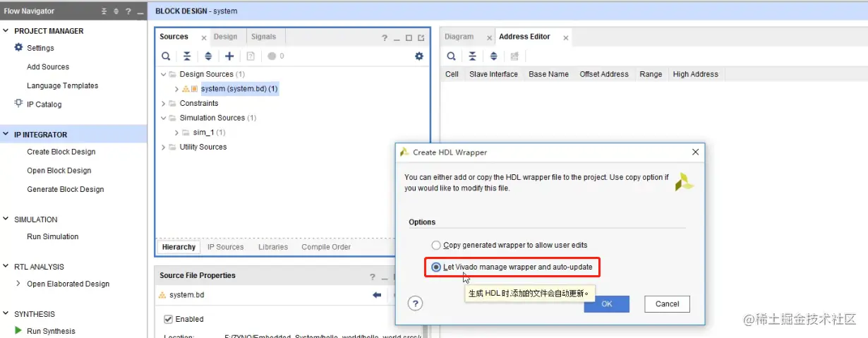Screen dimensions: 868x338
Task: Search in the Sources panel
Action: click(166, 56)
